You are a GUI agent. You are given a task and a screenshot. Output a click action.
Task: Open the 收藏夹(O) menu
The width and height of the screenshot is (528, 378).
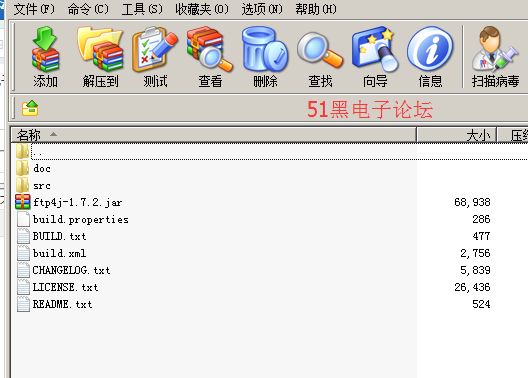click(202, 9)
